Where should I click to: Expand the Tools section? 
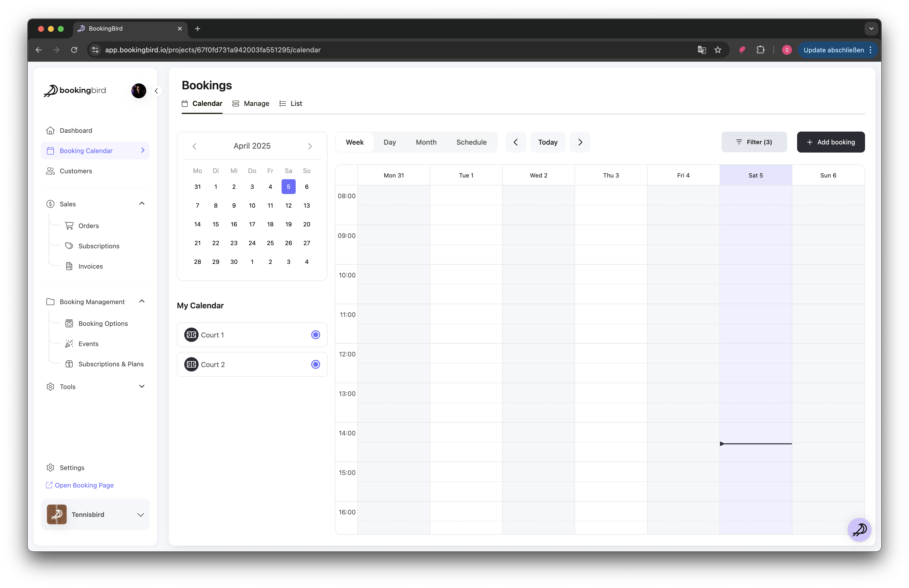click(142, 387)
